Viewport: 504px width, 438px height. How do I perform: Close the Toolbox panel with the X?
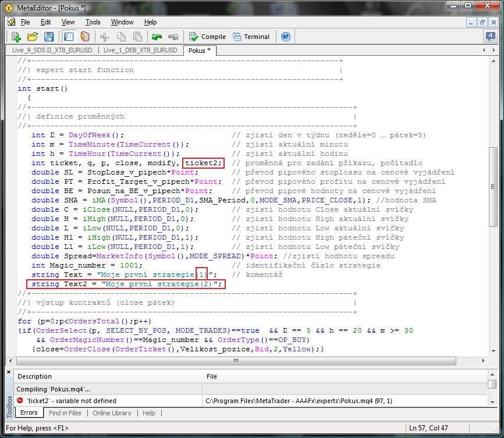click(9, 372)
